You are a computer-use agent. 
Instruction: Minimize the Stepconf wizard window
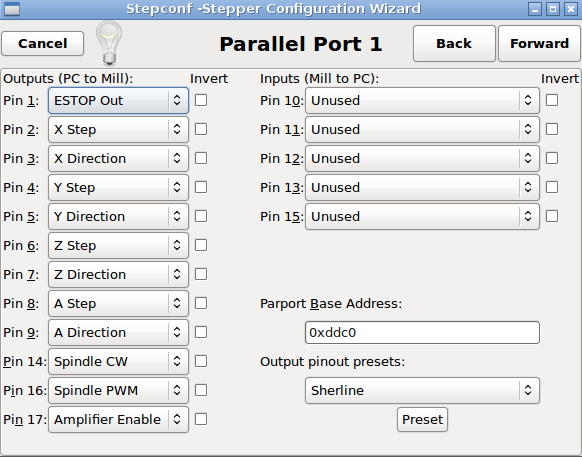tap(535, 9)
